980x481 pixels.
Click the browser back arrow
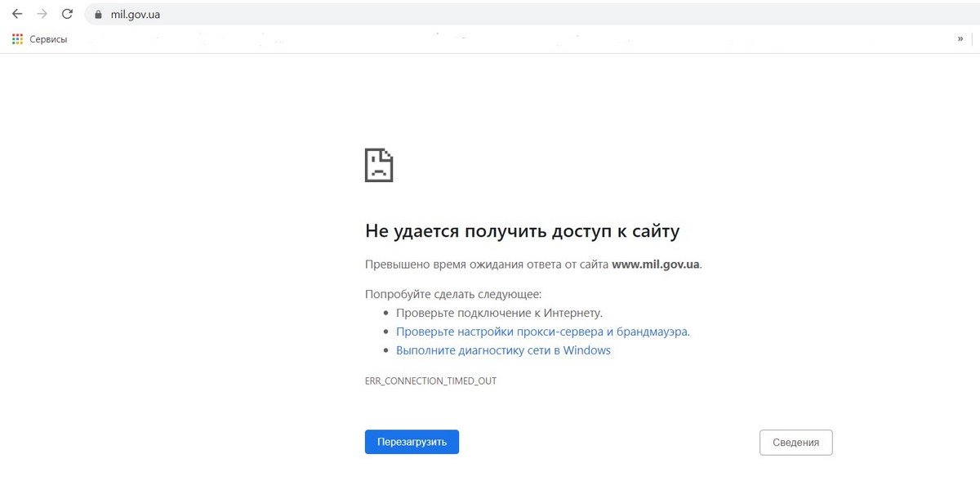click(x=17, y=14)
